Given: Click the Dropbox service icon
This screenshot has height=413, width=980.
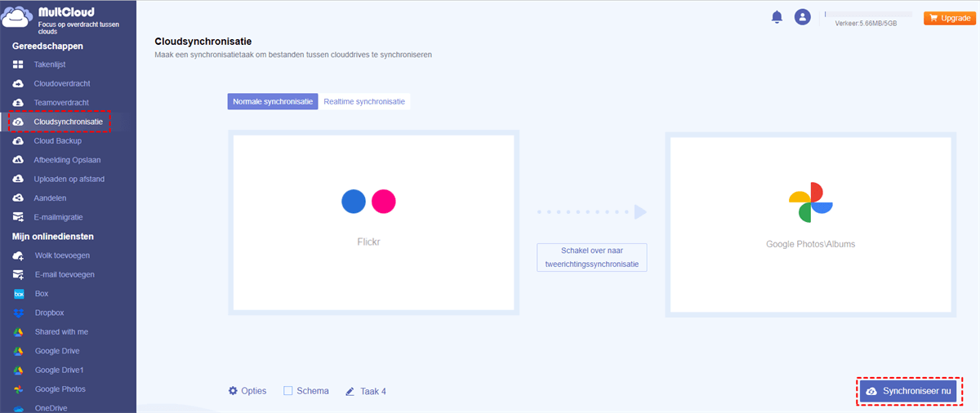Looking at the screenshot, I should (x=18, y=313).
